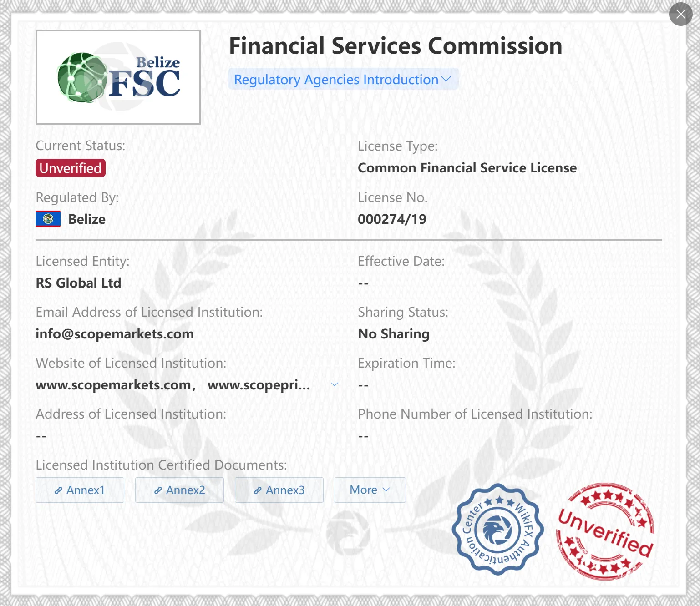
Task: Click the WikiFX Authentication Center seal
Action: click(x=498, y=529)
